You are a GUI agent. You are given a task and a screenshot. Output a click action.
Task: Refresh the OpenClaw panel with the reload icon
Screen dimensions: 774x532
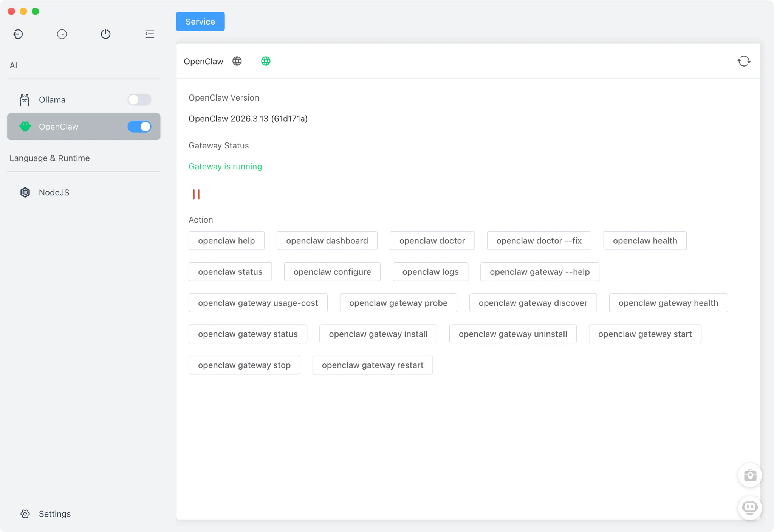(x=744, y=61)
